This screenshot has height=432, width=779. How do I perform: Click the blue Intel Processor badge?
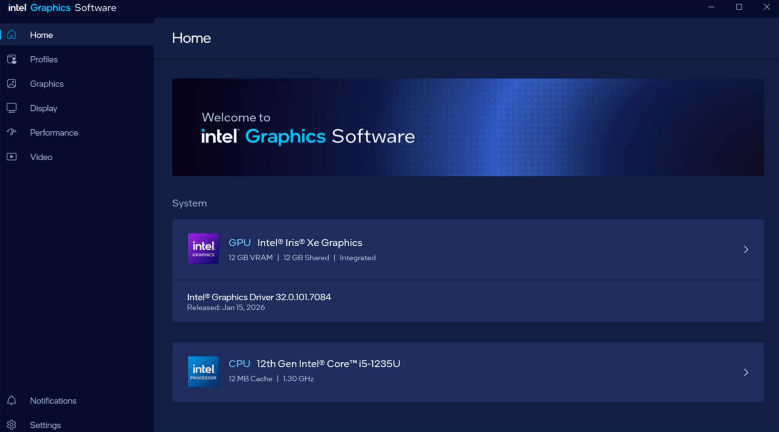click(x=203, y=371)
